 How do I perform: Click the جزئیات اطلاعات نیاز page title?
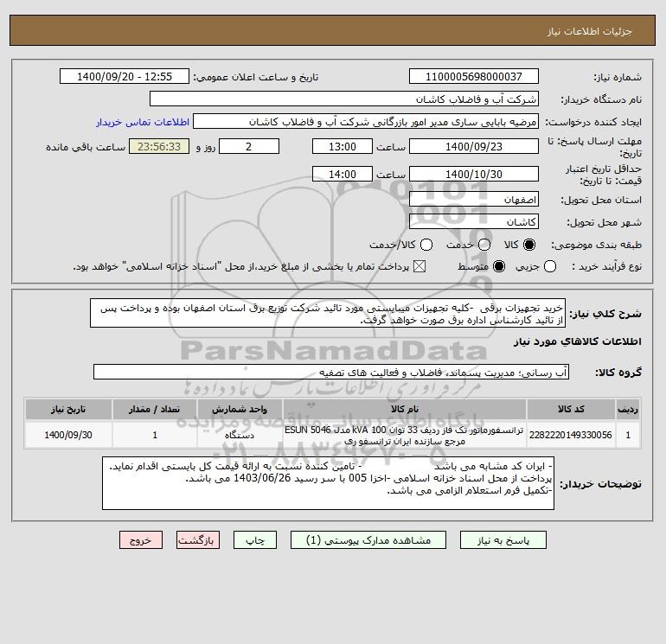[x=590, y=31]
